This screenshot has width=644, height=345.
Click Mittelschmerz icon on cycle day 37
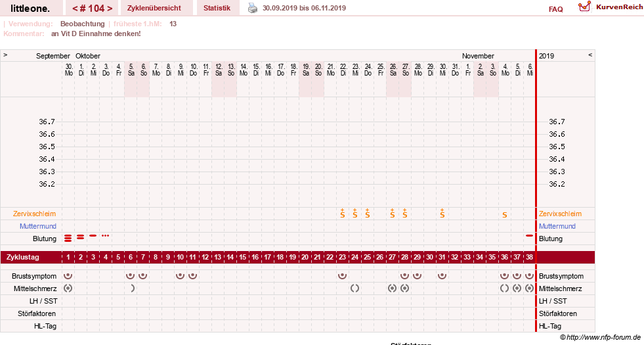pos(517,288)
